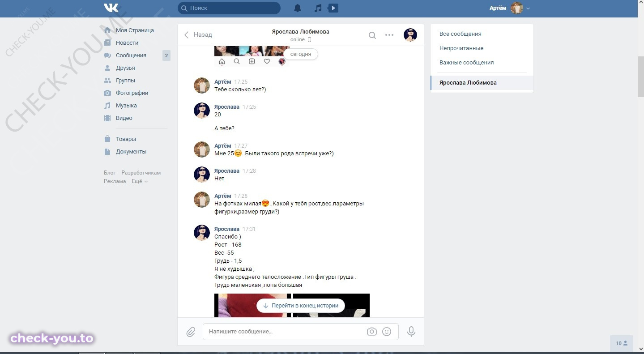Open Ярослава avatar in chat header
The image size is (644, 354).
410,35
